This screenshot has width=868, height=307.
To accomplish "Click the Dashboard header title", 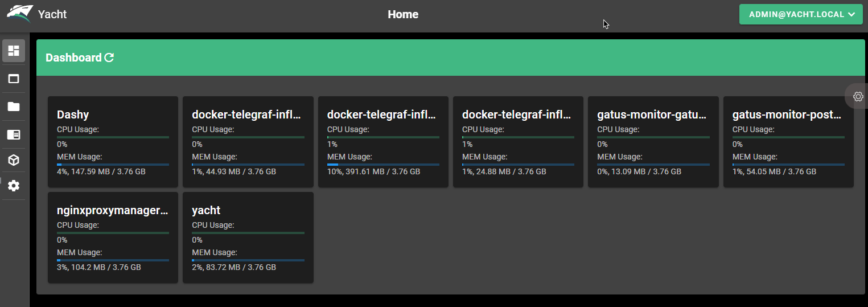I will (73, 58).
